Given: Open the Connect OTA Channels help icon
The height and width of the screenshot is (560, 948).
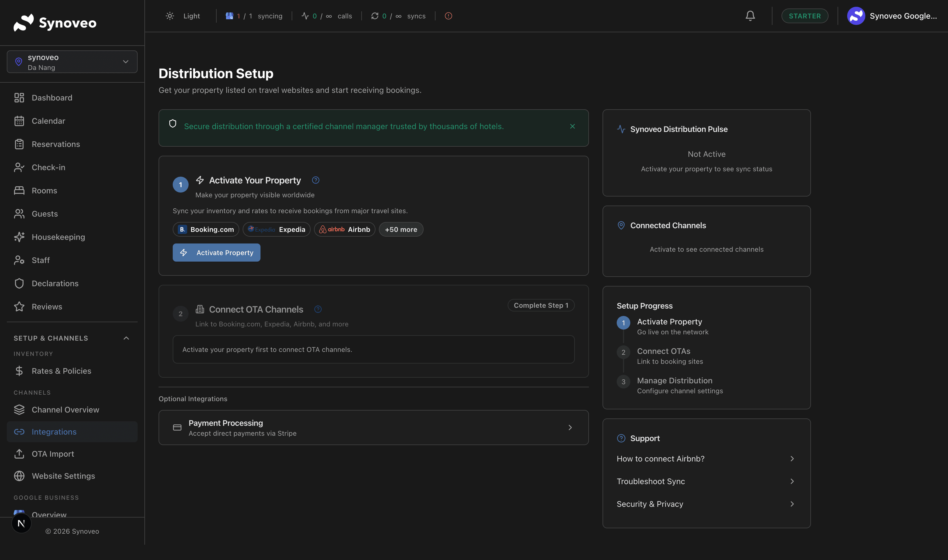Looking at the screenshot, I should click(x=318, y=309).
